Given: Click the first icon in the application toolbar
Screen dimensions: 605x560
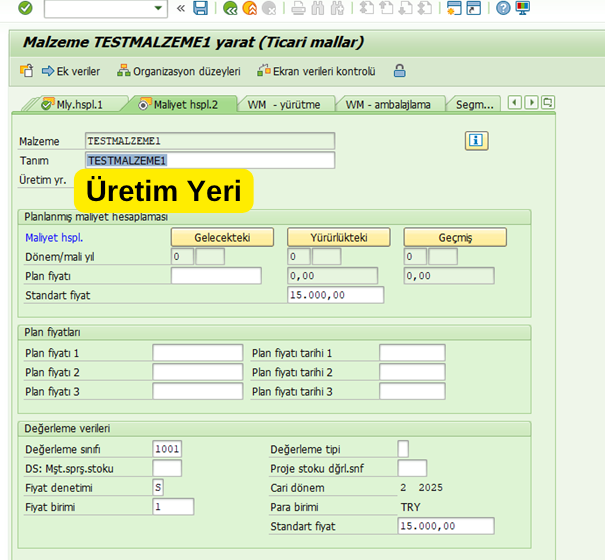Looking at the screenshot, I should point(27,71).
